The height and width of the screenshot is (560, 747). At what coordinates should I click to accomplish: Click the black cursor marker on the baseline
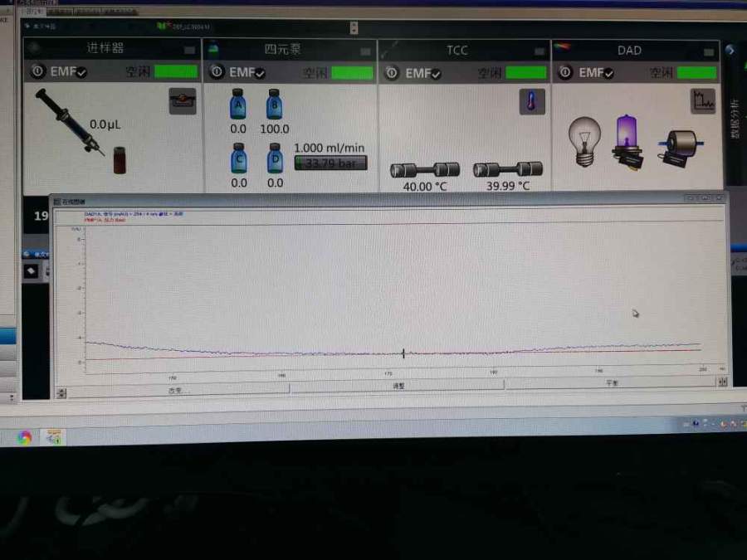[403, 353]
